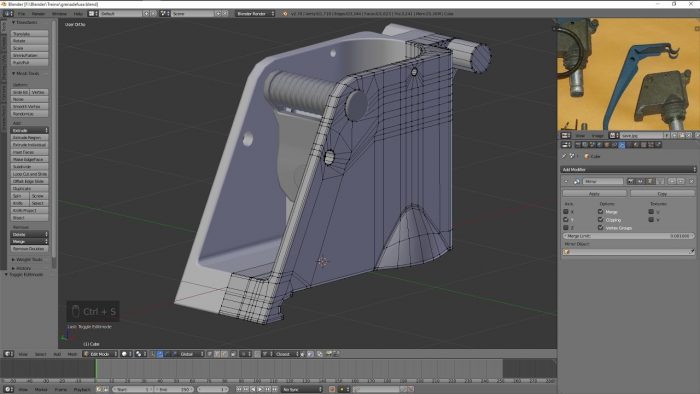Screen dimensions: 700x394
Task: Open the Merge dropdown in tool shelf
Action: point(29,241)
